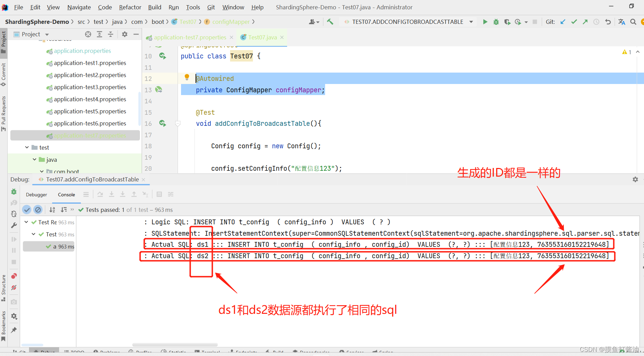The width and height of the screenshot is (644, 356).
Task: View breakpoints with the double red circle icon
Action: [14, 276]
